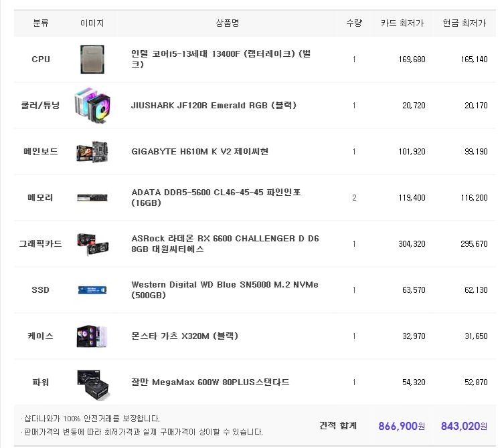Click cooler cash price 20,170

tap(476, 105)
